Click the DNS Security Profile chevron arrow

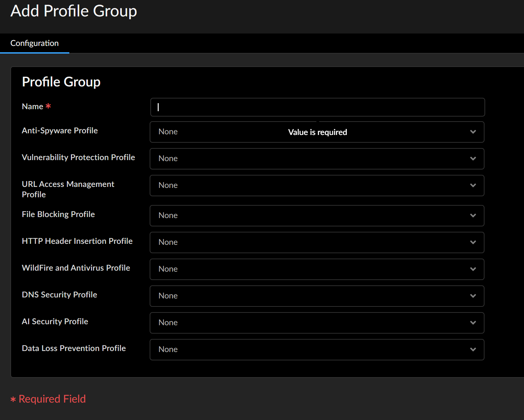pos(473,296)
